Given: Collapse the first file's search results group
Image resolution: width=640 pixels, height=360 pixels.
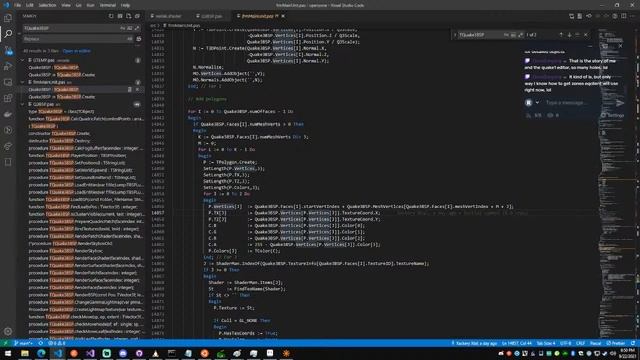Looking at the screenshot, I should pyautogui.click(x=23, y=60).
